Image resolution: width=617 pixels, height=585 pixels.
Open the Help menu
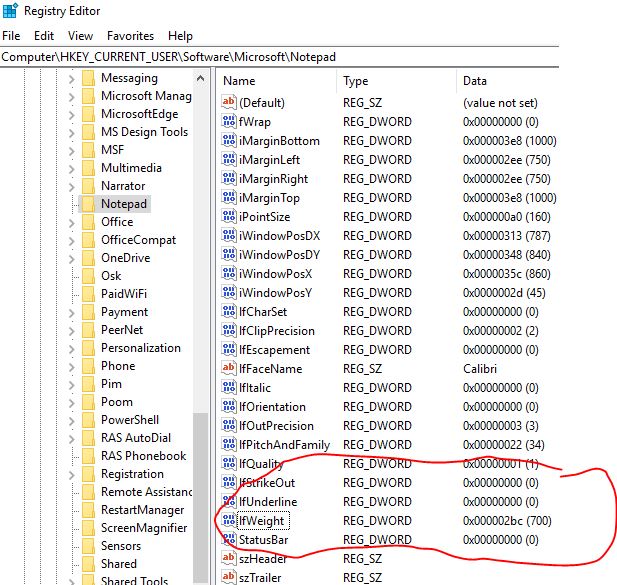[x=180, y=36]
